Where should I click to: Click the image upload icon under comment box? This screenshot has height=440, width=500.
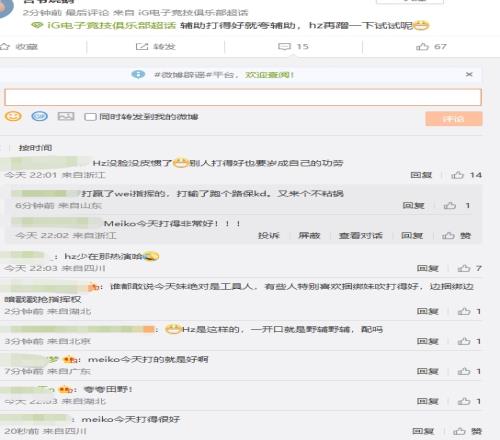[x=66, y=116]
